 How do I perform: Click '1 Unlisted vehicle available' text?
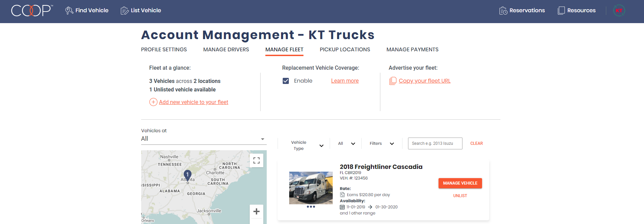182,90
